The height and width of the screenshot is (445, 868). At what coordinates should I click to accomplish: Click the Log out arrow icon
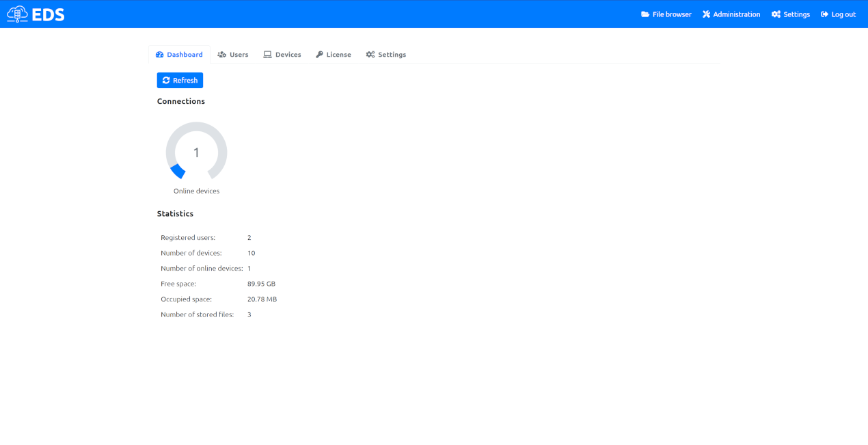click(825, 14)
